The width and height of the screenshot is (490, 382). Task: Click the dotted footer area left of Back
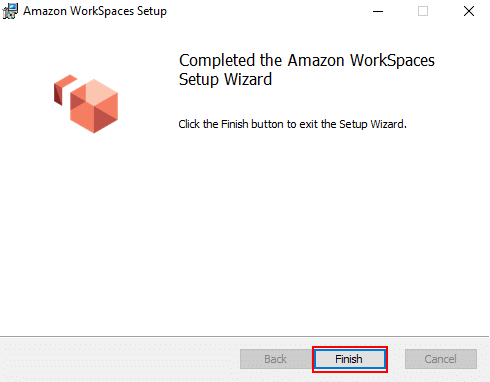point(120,359)
